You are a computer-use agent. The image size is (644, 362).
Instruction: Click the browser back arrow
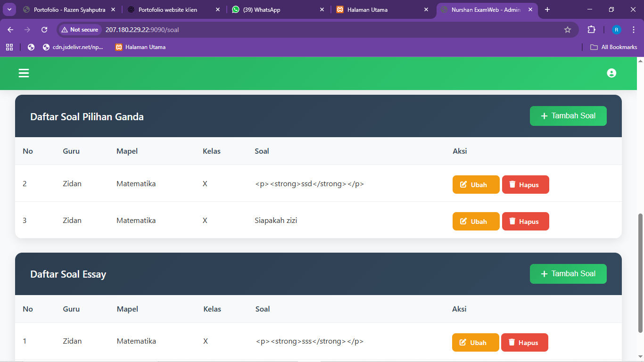click(10, 29)
